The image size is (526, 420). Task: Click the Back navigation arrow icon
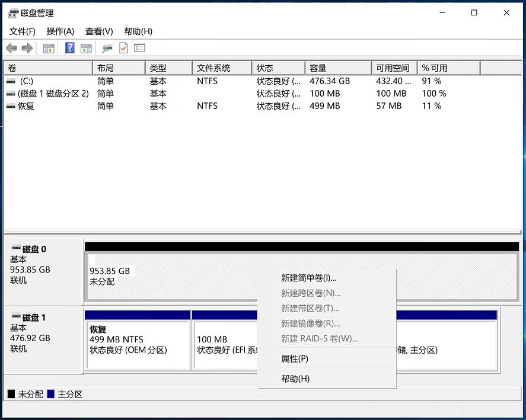pyautogui.click(x=11, y=48)
